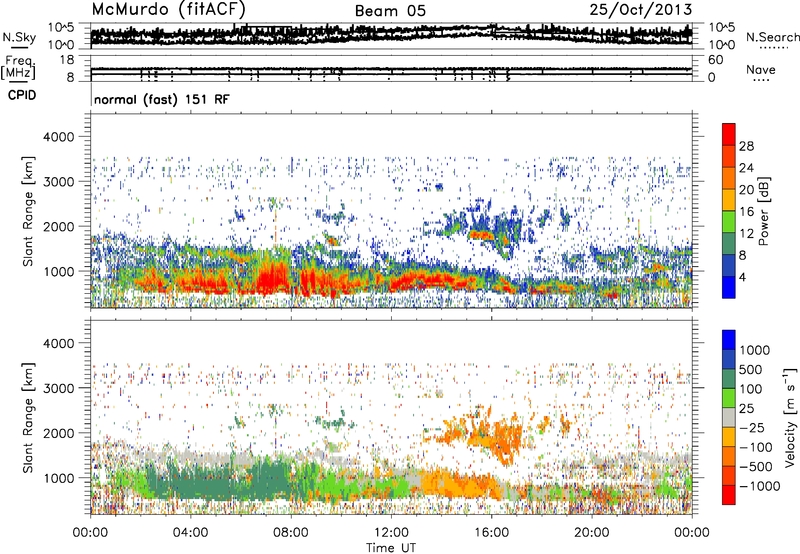
Task: Click the power panel's Slant Range [km] label
Action: pos(28,211)
